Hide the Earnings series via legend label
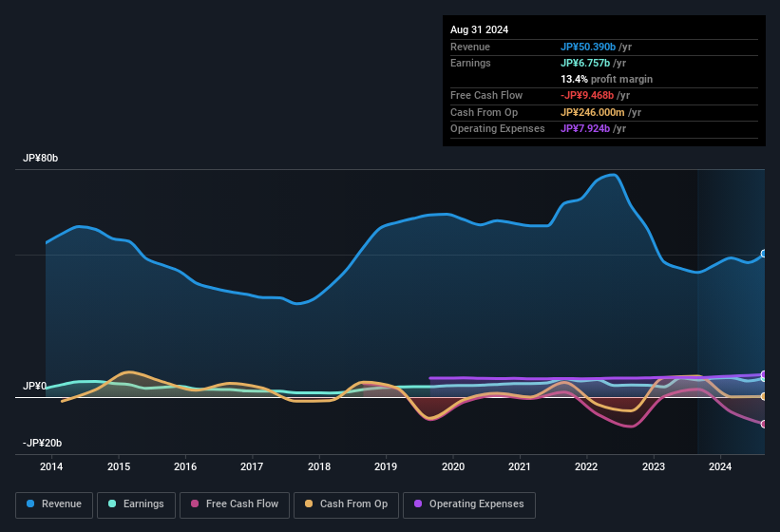 point(142,504)
